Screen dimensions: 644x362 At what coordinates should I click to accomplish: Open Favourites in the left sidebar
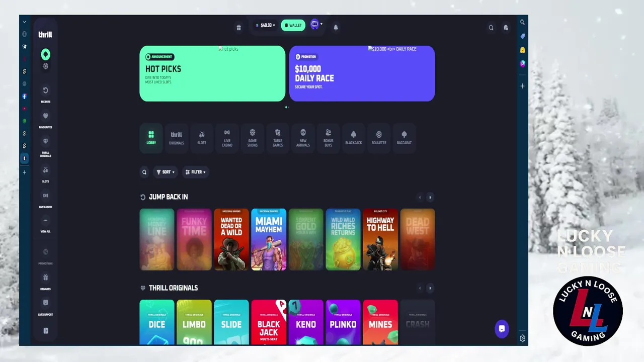(45, 120)
